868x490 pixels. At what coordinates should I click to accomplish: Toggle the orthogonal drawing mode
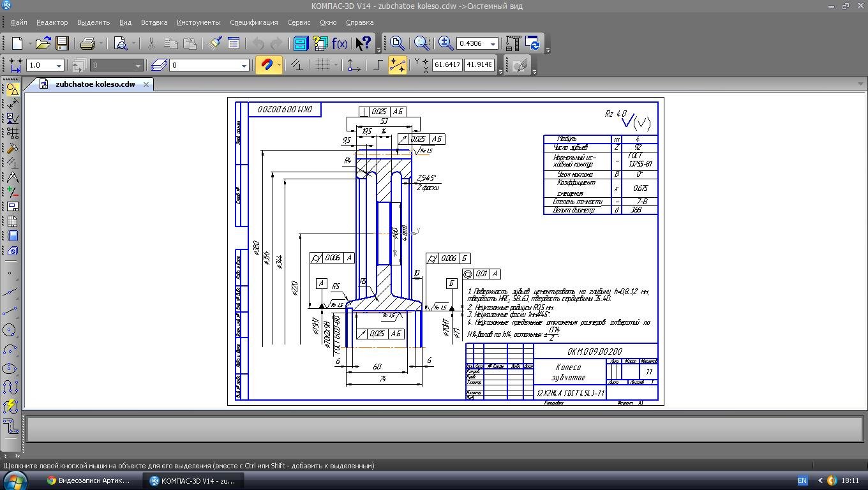pos(378,65)
